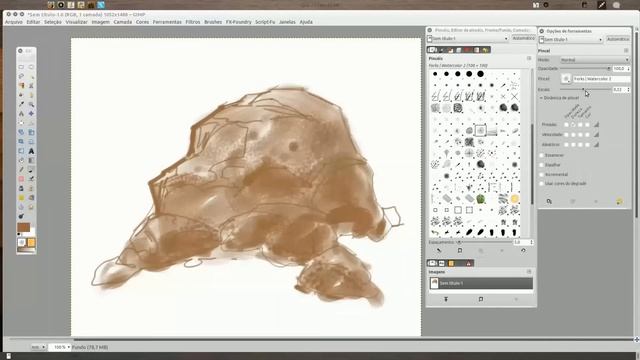Click the Escala slider
This screenshot has height=360, width=640.
click(585, 89)
